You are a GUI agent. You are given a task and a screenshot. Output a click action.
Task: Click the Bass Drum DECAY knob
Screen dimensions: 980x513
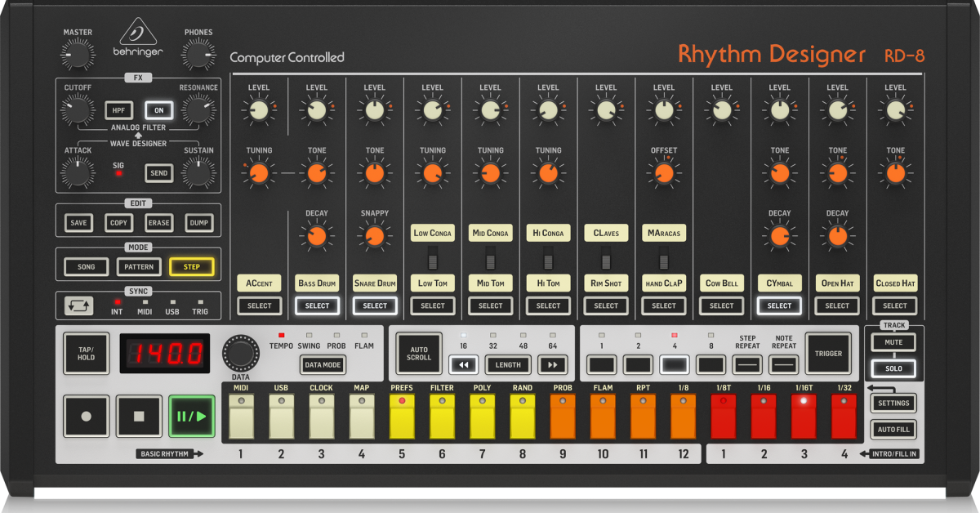317,236
